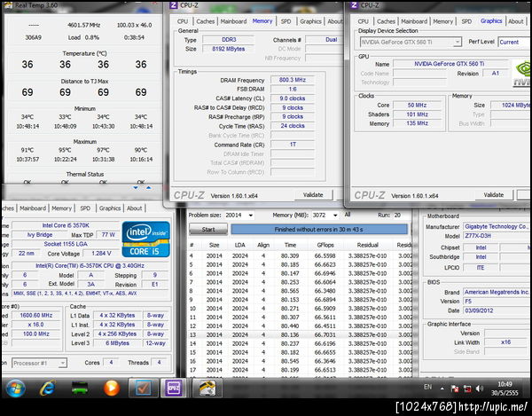
Task: Click the blue down arrow in Real Temp
Action: click(x=136, y=188)
